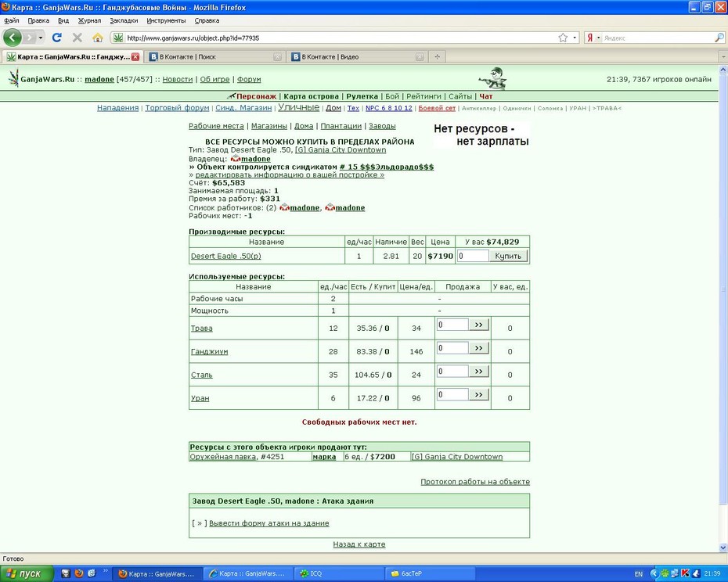Submit Сталь sale with >> button
The image size is (728, 582).
coord(478,372)
